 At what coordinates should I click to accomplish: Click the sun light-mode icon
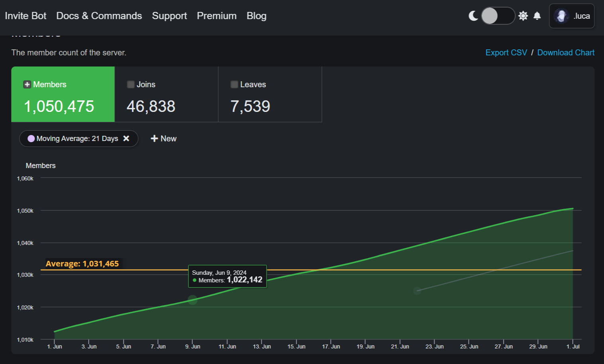pyautogui.click(x=523, y=16)
